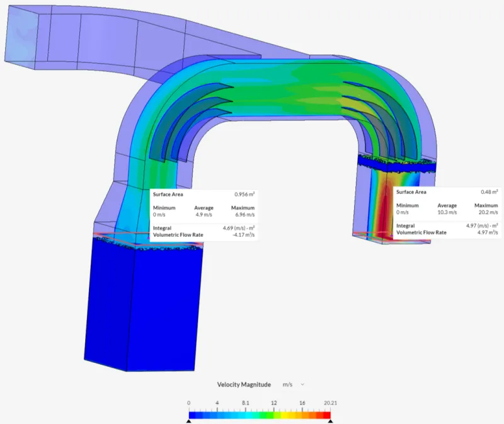The height and width of the screenshot is (424, 504).
Task: Click the 12 tick label on legend
Action: tap(273, 403)
